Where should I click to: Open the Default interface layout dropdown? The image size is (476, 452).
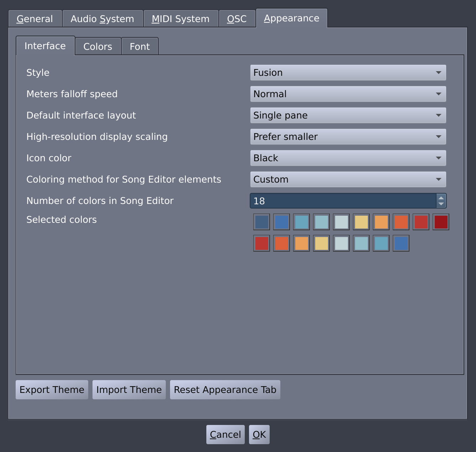tap(348, 115)
